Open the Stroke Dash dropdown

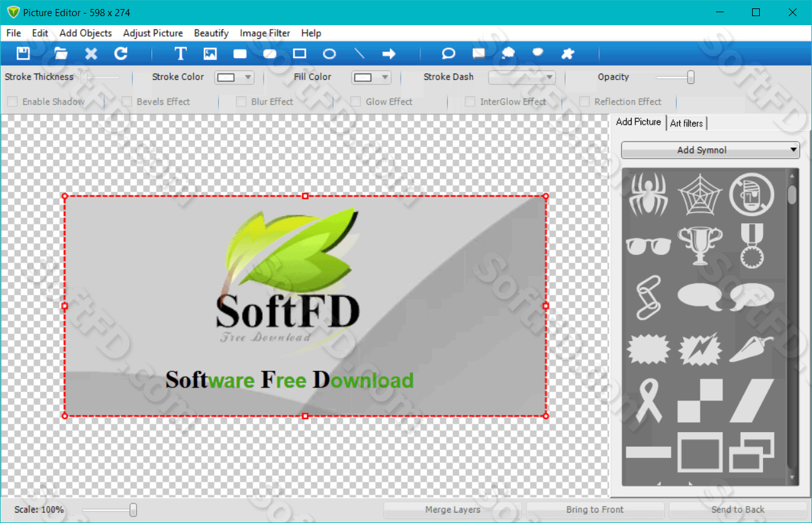click(522, 77)
